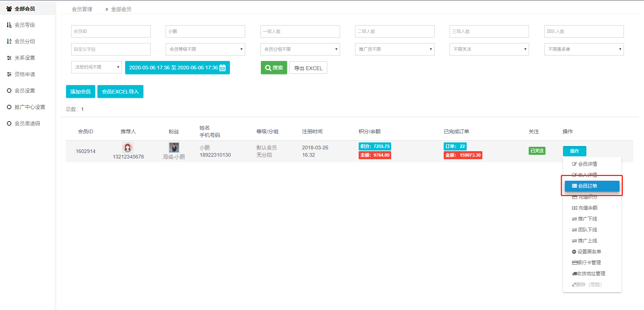Click the circle icon beside 会员设置

click(x=9, y=91)
